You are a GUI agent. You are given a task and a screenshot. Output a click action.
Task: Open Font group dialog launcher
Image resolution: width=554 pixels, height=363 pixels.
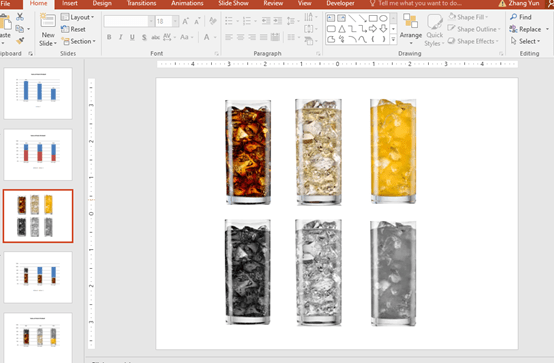pyautogui.click(x=216, y=54)
